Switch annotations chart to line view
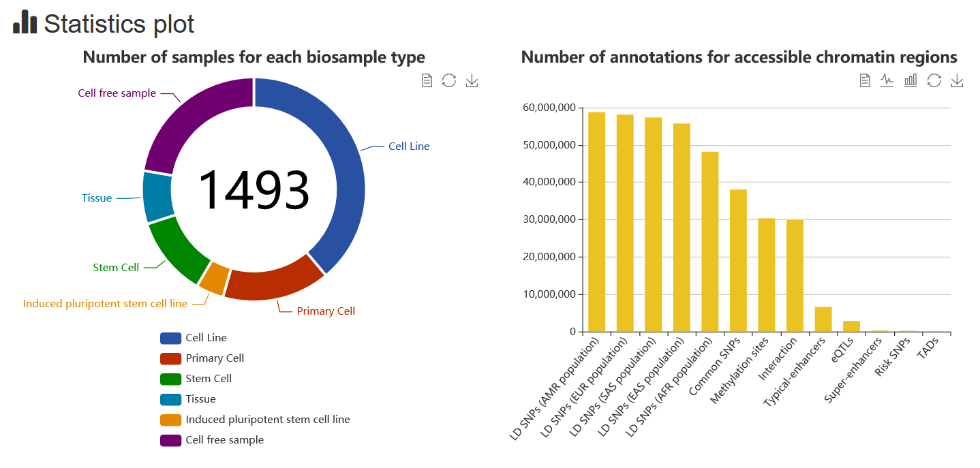 887,80
